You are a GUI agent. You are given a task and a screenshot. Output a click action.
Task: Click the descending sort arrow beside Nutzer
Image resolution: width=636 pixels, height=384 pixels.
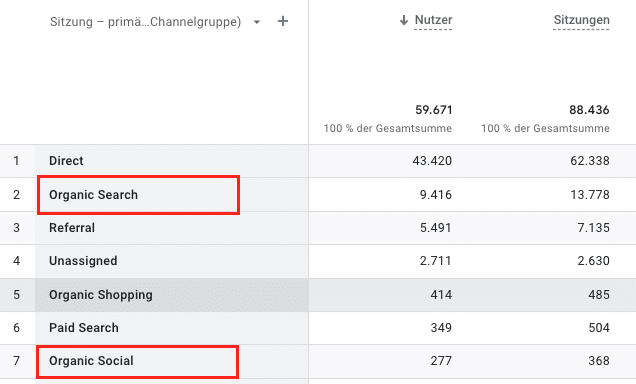tap(404, 20)
